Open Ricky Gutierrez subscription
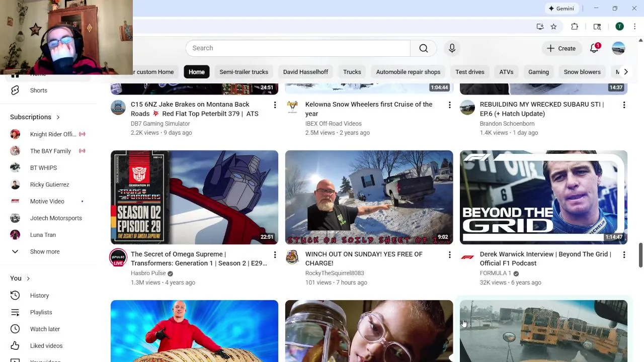Image resolution: width=644 pixels, height=362 pixels. pos(48,185)
